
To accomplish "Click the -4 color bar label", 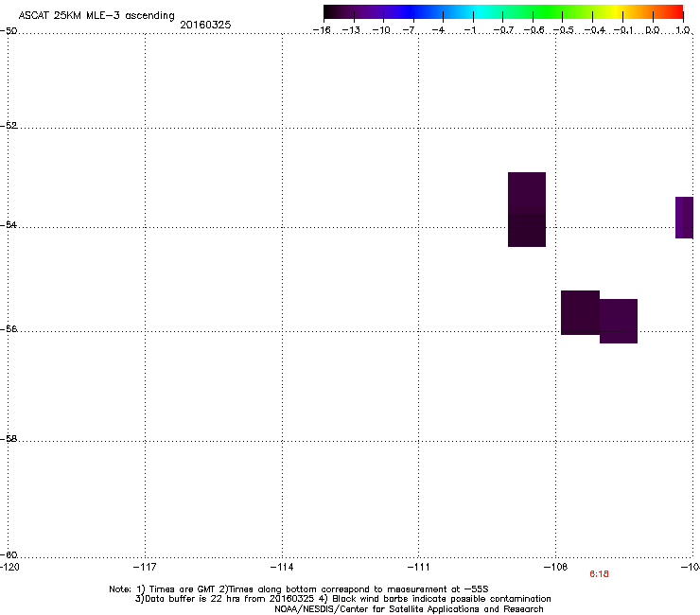I will (438, 30).
